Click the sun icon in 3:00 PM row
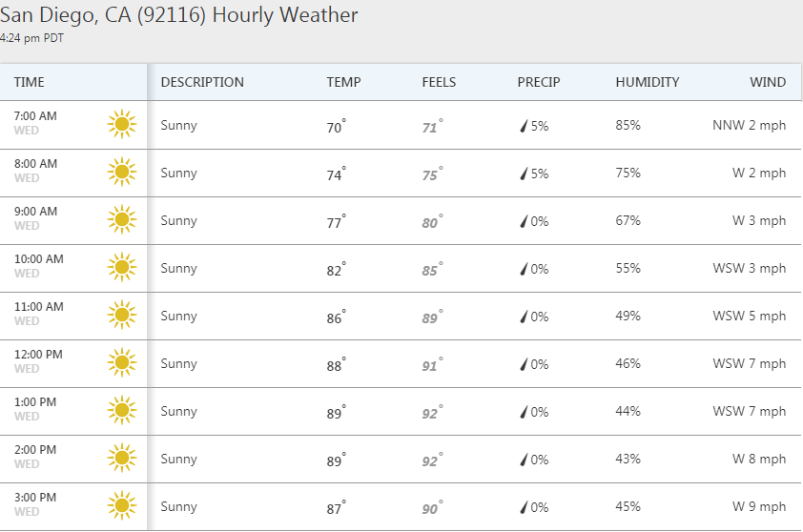 (121, 506)
